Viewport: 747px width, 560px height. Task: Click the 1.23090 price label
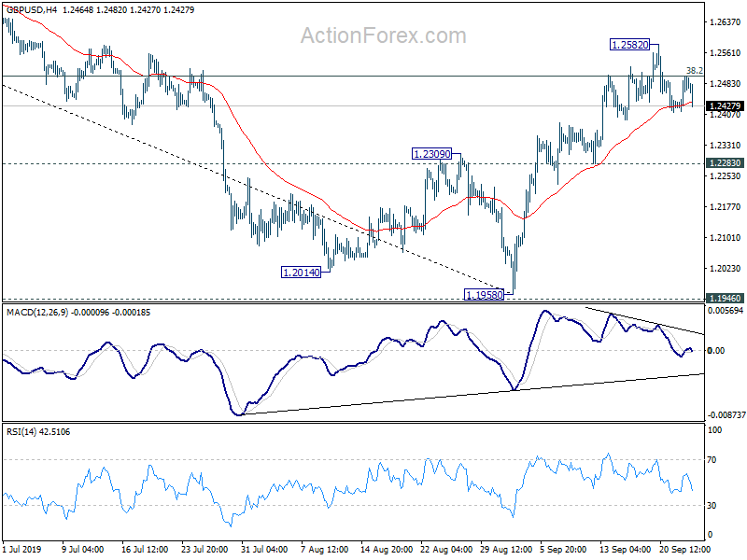(x=431, y=154)
